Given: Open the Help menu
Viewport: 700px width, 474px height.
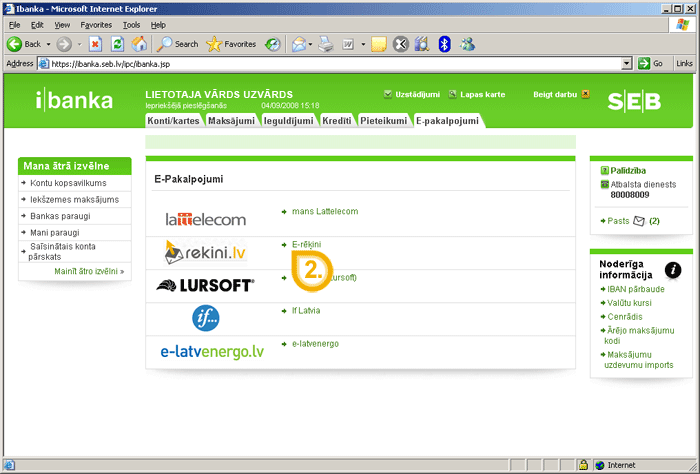Looking at the screenshot, I should (158, 25).
